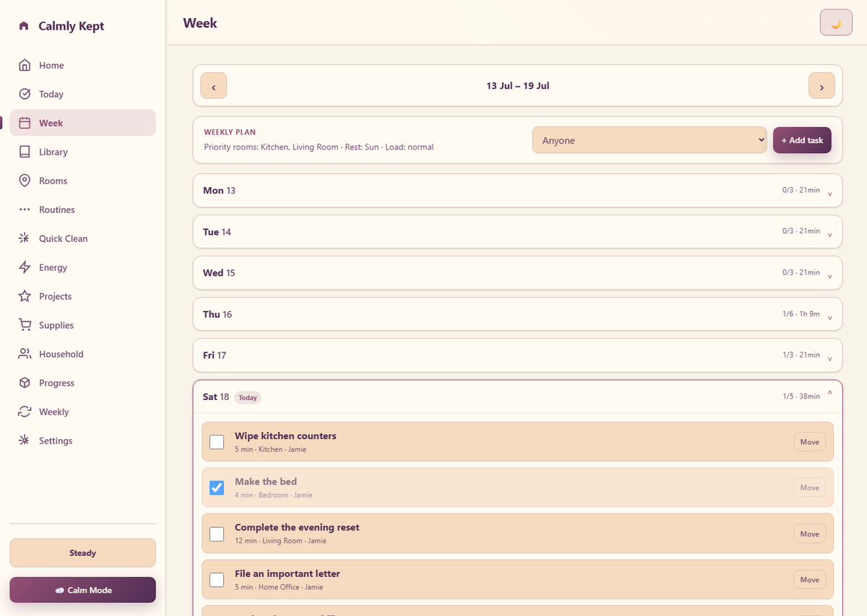This screenshot has height=616, width=867.
Task: Collapse the Sat 18 day section
Action: coord(517,396)
